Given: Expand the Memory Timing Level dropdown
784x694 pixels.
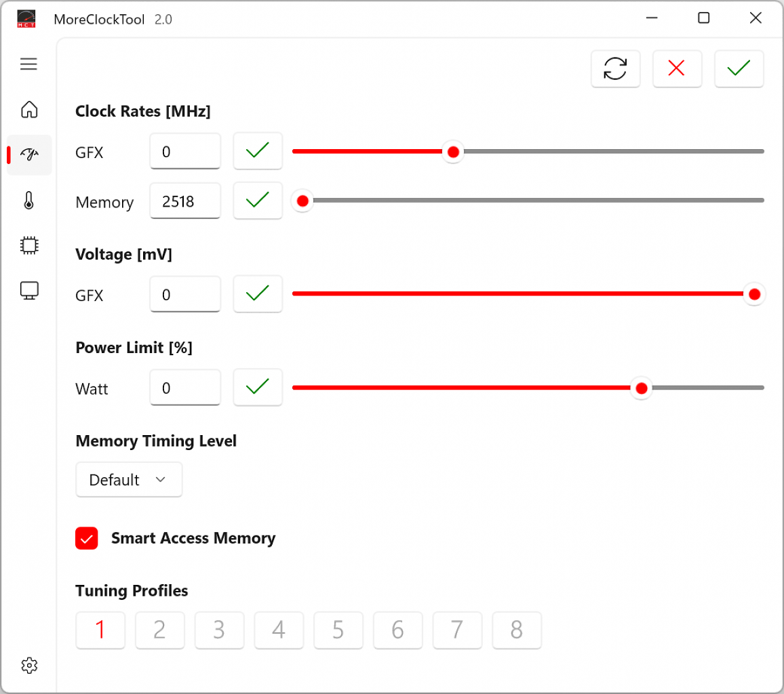Looking at the screenshot, I should 128,480.
